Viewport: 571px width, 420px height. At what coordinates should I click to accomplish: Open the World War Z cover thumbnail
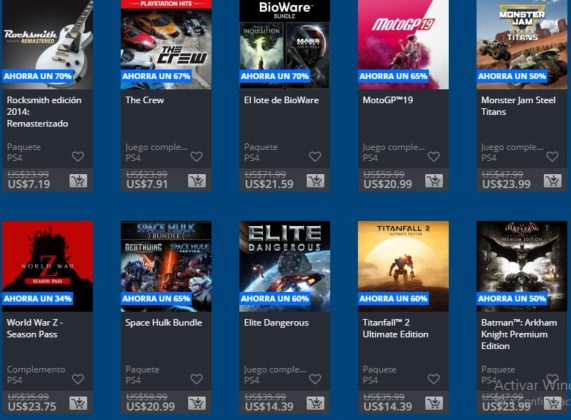[48, 266]
